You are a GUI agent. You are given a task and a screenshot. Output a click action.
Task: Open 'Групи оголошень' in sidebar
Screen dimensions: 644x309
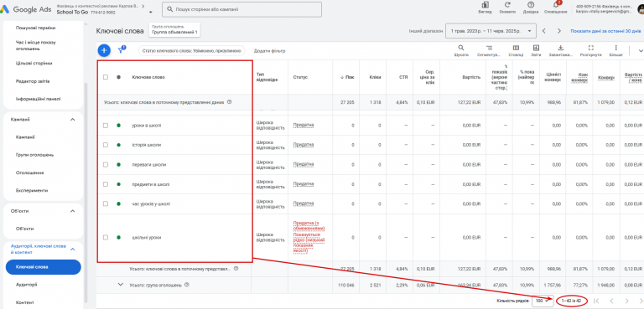pyautogui.click(x=35, y=155)
